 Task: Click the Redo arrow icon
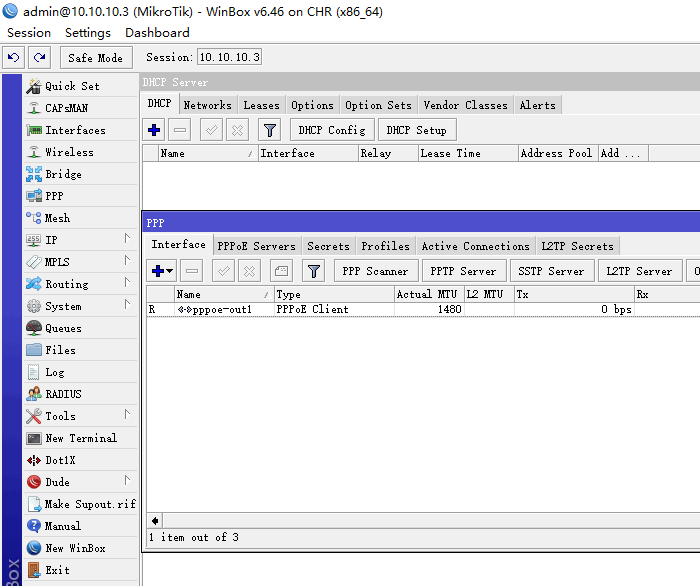(x=39, y=58)
